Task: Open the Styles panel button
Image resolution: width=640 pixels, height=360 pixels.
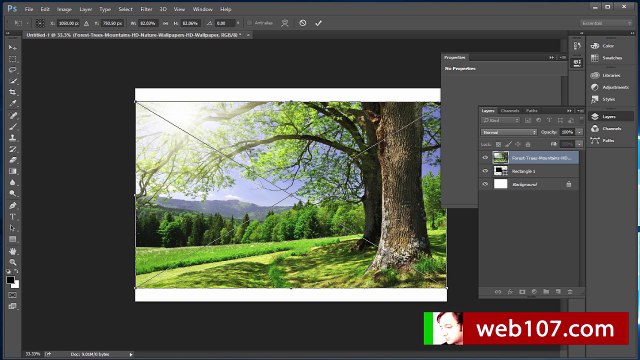Action: coord(604,99)
